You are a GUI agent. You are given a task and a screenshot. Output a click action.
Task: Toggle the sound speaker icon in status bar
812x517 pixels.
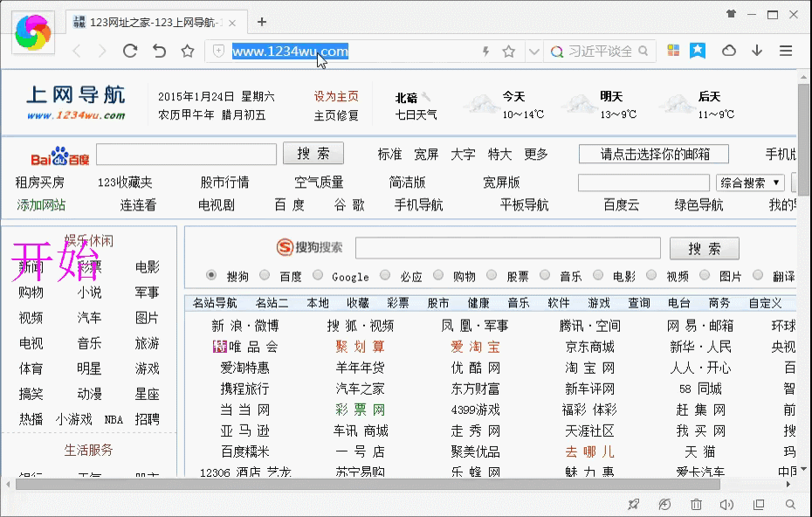726,504
